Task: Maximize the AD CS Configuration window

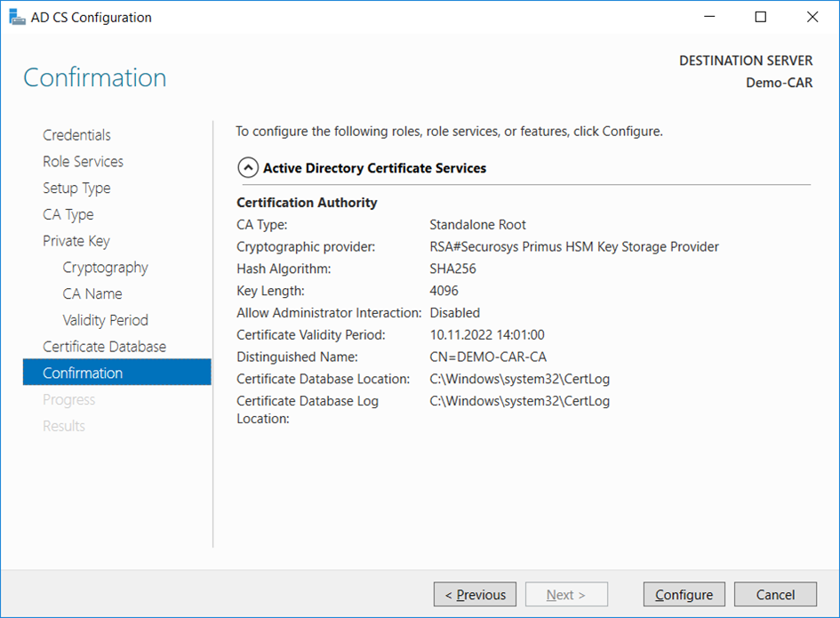Action: click(761, 17)
